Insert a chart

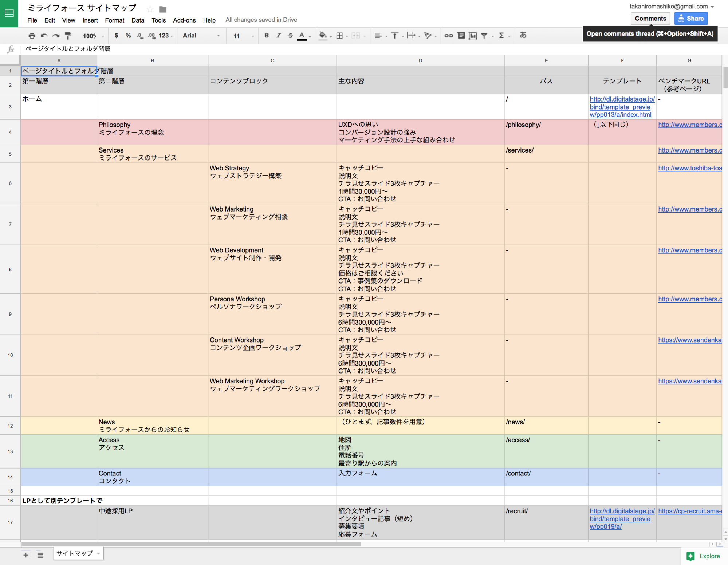click(473, 36)
